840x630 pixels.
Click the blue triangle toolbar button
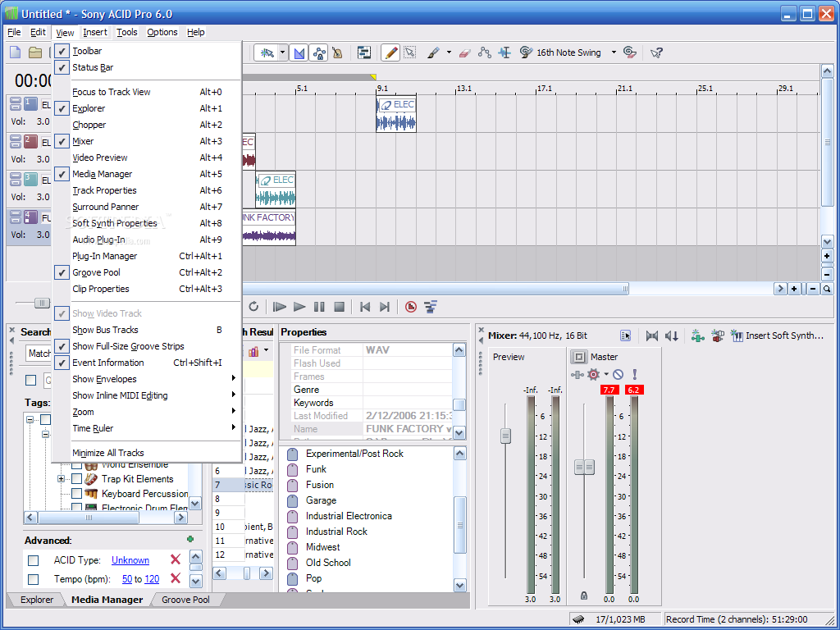[299, 52]
